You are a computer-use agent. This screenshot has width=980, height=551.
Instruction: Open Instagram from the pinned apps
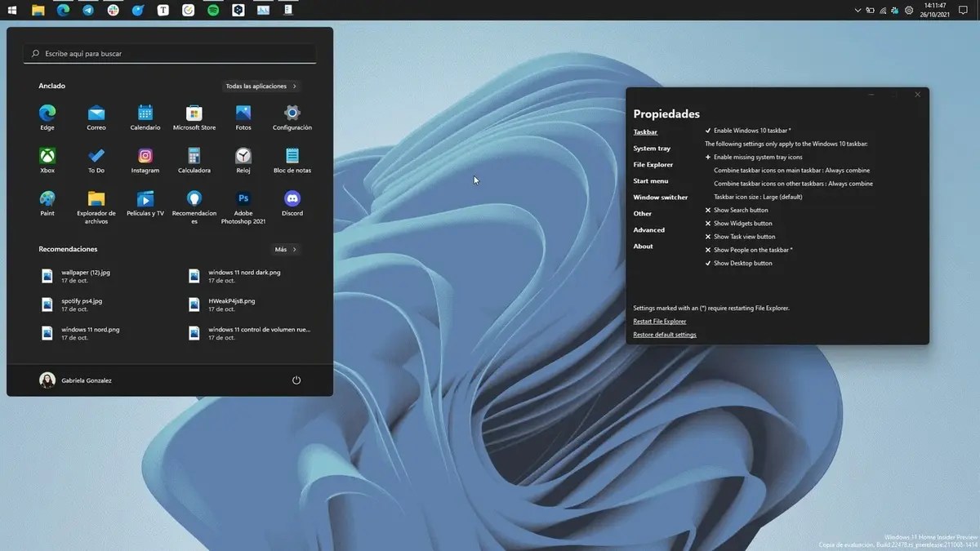pos(145,156)
